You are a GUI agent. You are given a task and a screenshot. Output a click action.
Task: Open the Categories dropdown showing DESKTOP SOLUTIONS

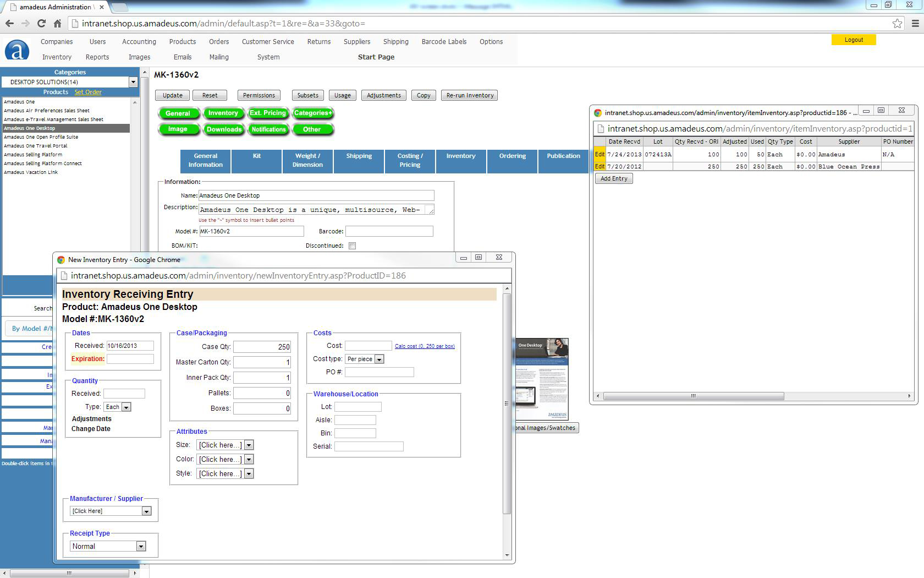click(x=70, y=82)
